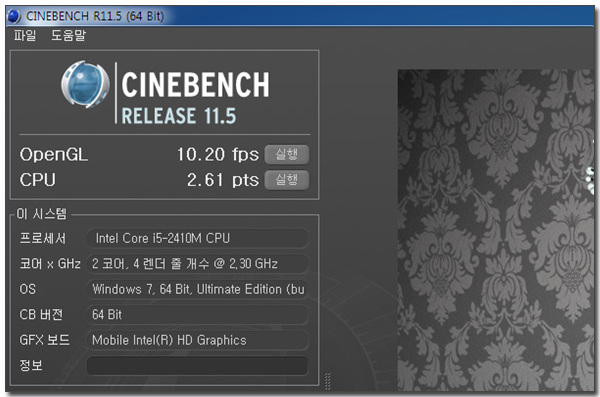Screen dimensions: 600x397
Task: Select the processor field 'Intel Core i5-2410M CPU'
Action: tap(197, 239)
